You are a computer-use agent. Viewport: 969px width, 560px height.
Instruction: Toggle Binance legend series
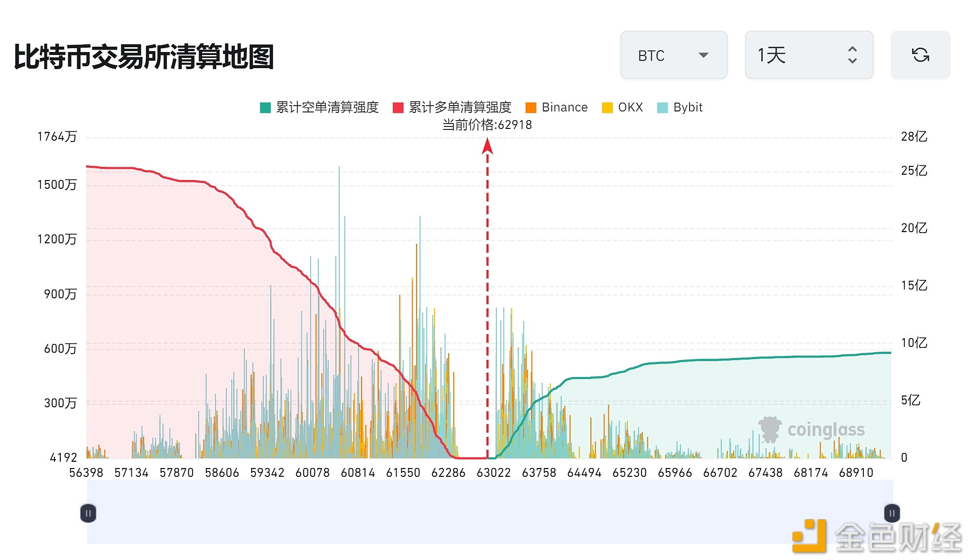point(557,108)
